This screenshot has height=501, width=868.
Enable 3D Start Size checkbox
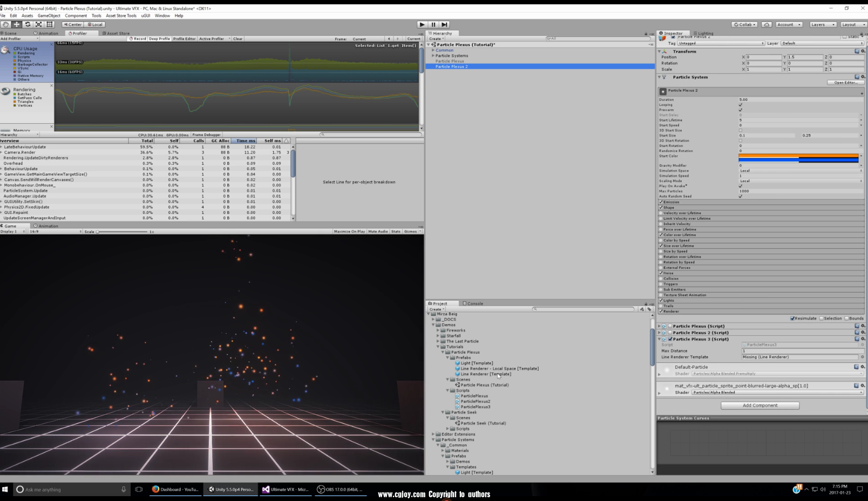(x=741, y=130)
